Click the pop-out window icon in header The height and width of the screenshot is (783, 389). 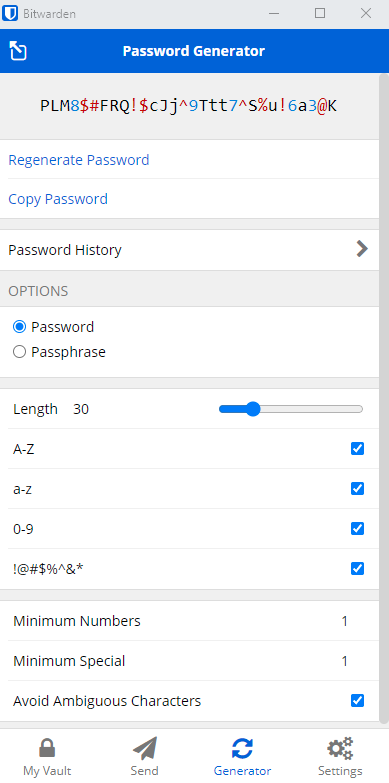click(x=18, y=51)
